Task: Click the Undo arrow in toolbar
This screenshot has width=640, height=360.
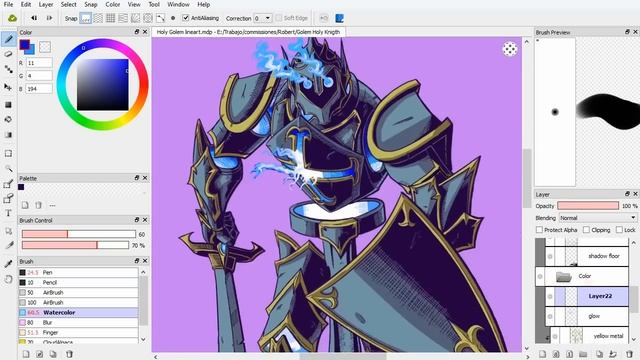Action: [x=34, y=18]
